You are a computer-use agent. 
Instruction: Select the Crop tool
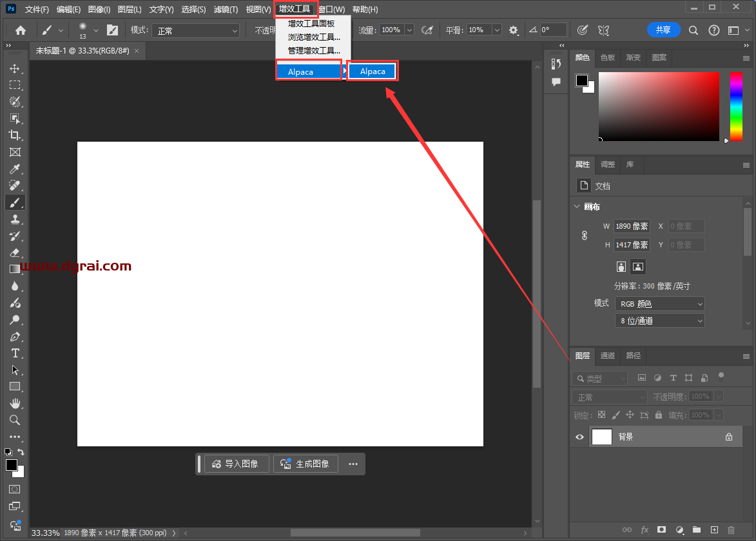pos(15,135)
